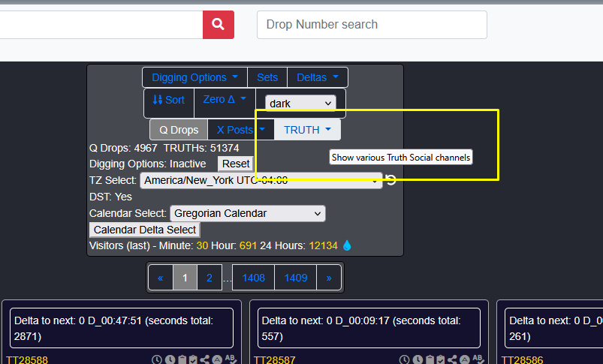
Task: Click the plain clipboard icon on TT28588
Action: tap(182, 359)
